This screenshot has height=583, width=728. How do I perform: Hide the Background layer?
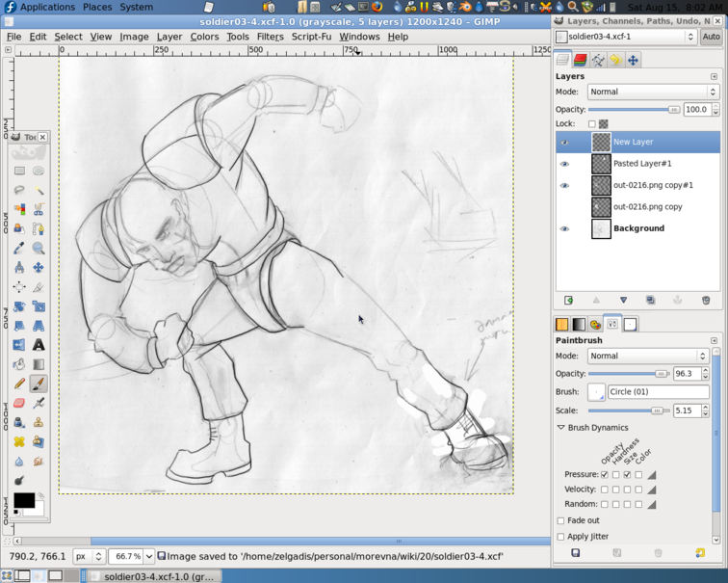coord(564,228)
